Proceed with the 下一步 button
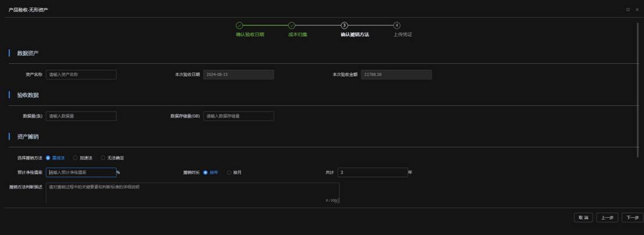 [x=632, y=218]
